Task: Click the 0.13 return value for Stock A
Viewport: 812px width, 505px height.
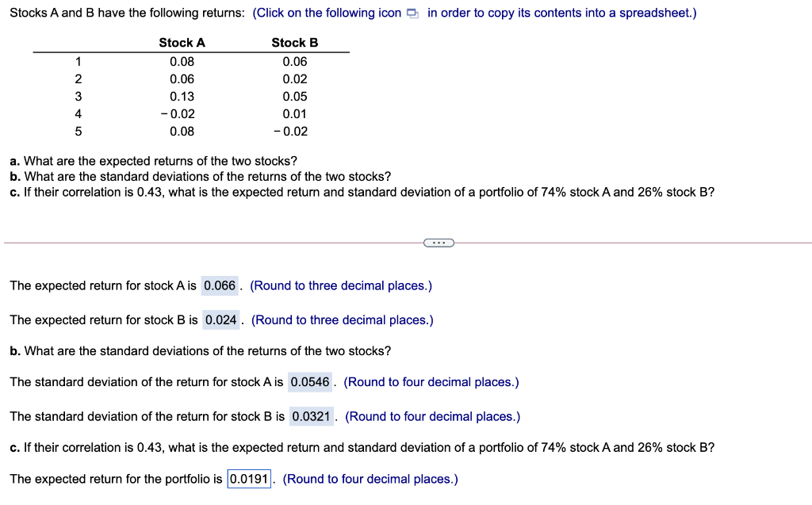Action: click(x=181, y=96)
